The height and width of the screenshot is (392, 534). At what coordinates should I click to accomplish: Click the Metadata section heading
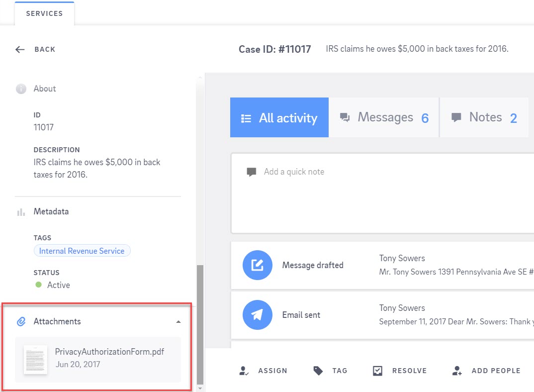[x=51, y=212]
